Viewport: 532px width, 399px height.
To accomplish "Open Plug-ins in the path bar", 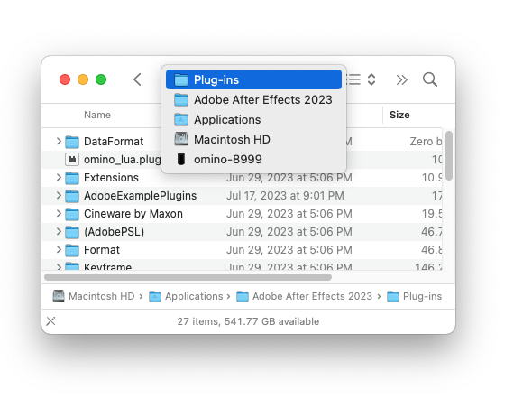I will coord(414,296).
